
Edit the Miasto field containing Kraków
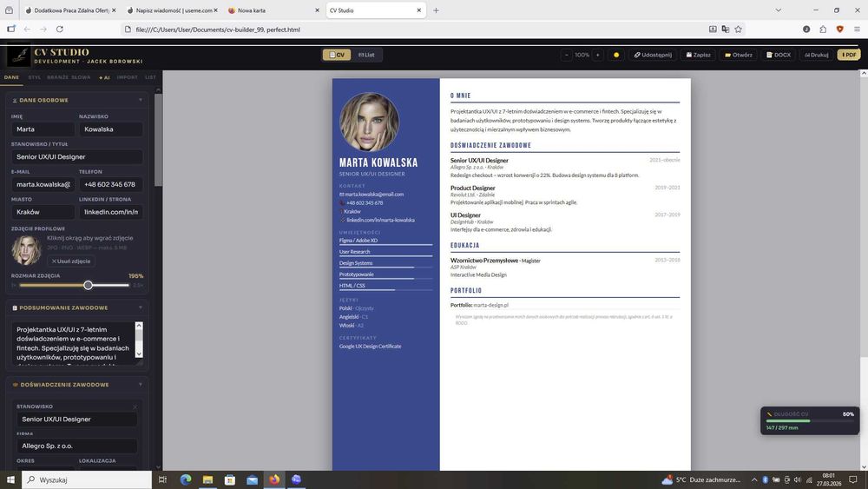coord(43,212)
